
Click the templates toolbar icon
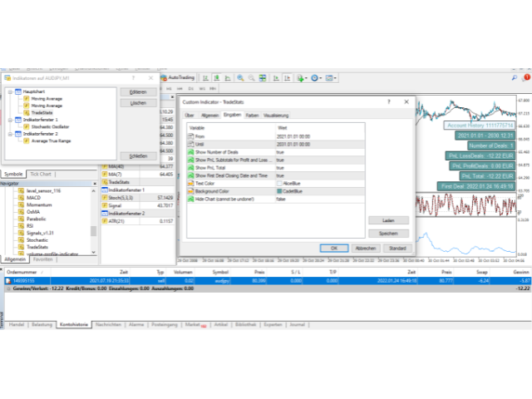coord(329,78)
